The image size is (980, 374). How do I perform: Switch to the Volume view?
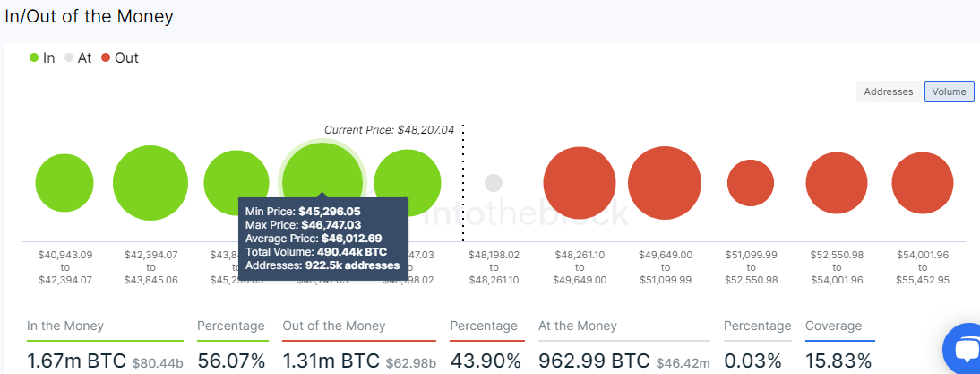click(949, 91)
